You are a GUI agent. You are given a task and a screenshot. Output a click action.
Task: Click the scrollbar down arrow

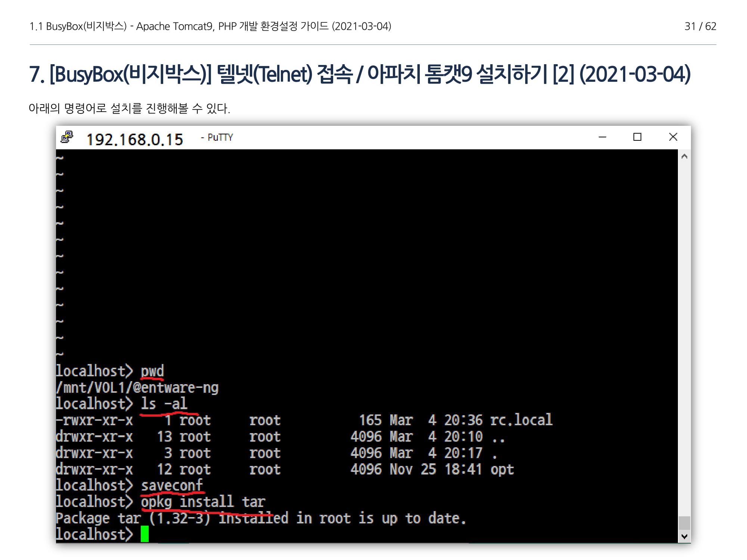(x=684, y=536)
